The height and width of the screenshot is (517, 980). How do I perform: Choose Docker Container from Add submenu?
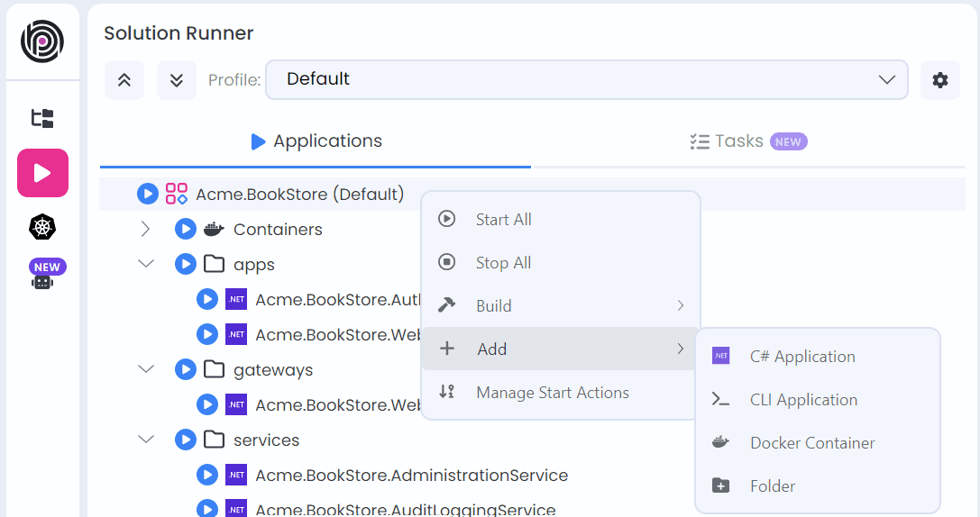811,443
